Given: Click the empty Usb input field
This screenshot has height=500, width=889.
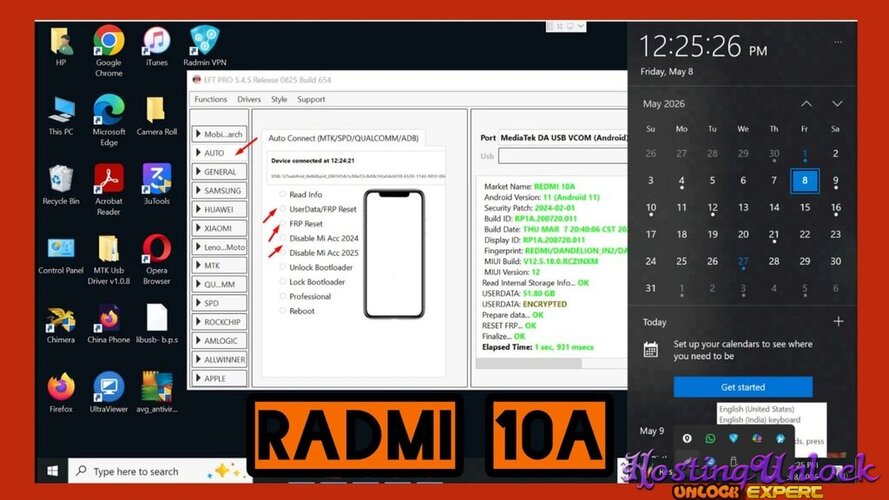Looking at the screenshot, I should pos(562,156).
